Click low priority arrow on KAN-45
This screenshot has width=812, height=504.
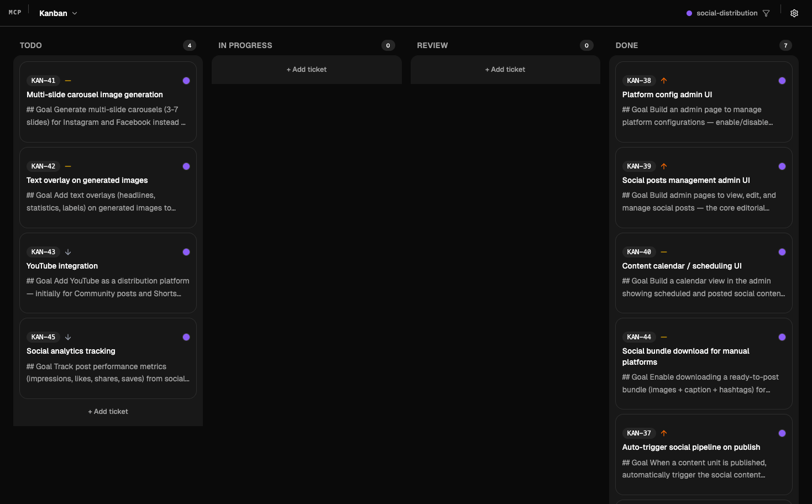[68, 337]
